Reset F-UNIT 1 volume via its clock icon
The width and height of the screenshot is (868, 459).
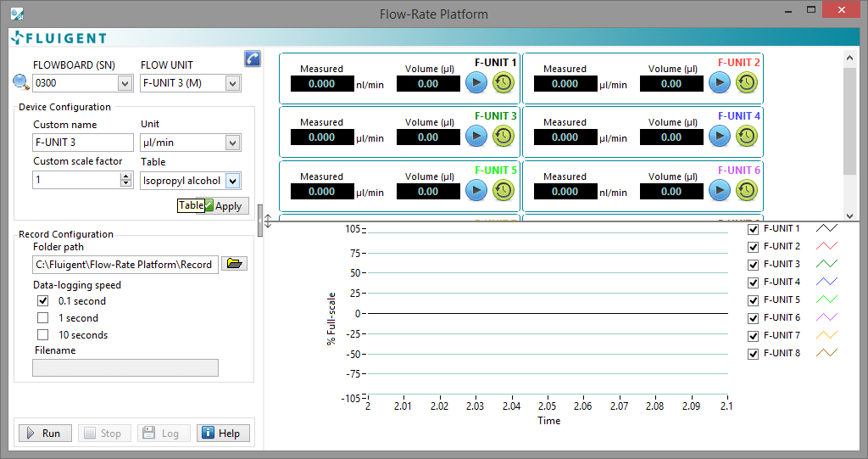click(x=504, y=82)
